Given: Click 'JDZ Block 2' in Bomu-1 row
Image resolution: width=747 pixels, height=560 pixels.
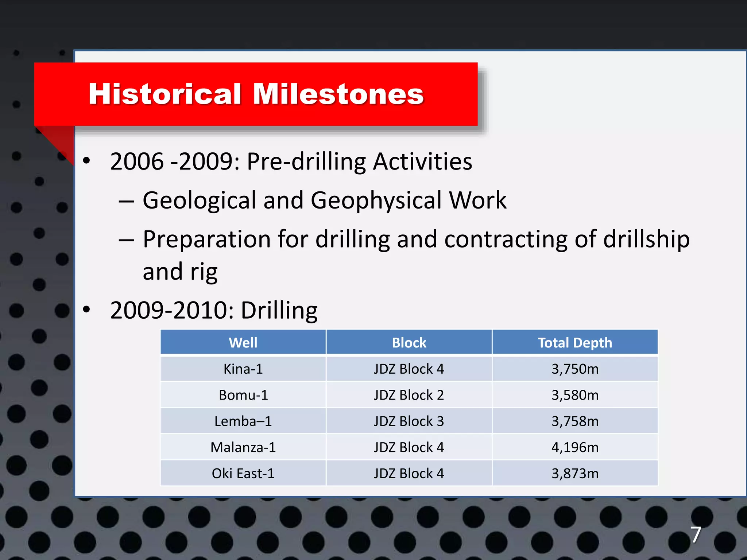Looking at the screenshot, I should tap(409, 395).
